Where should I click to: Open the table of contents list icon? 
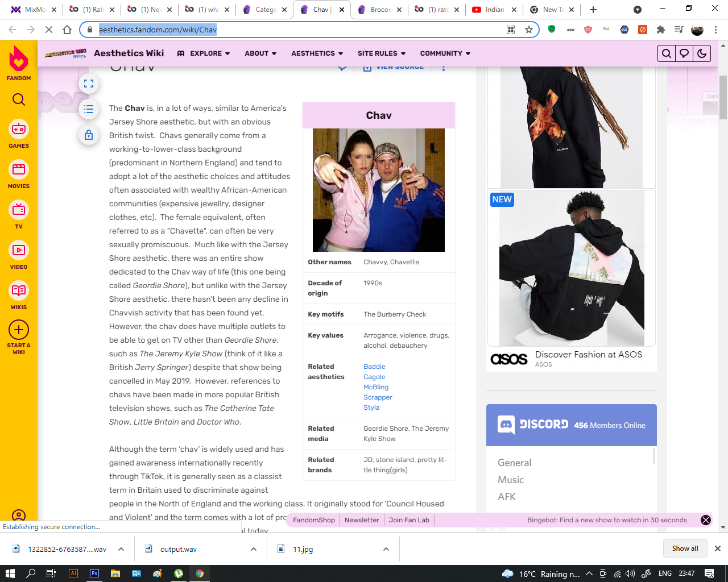tap(89, 109)
